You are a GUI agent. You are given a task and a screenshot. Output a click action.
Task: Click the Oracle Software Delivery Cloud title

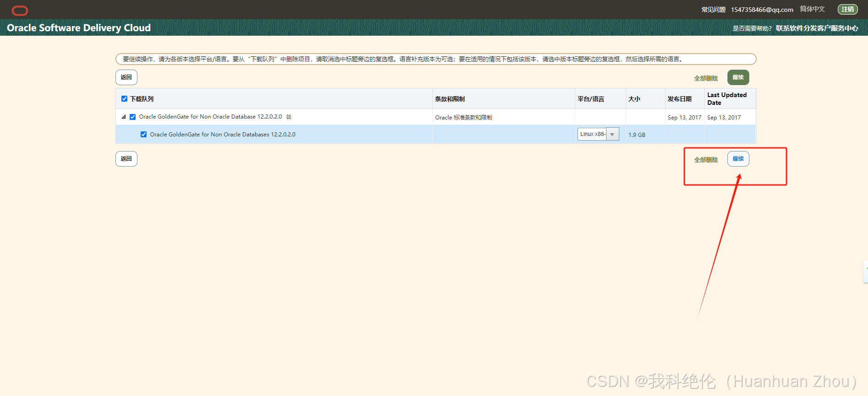pyautogui.click(x=79, y=28)
